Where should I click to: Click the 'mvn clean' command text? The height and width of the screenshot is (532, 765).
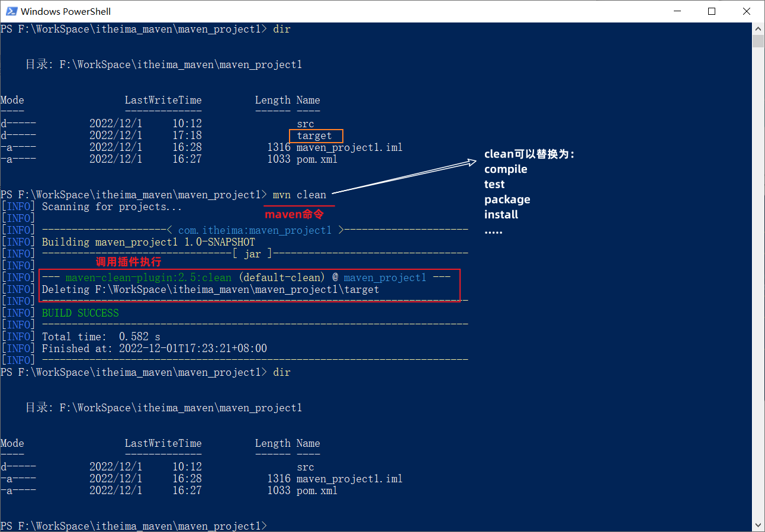coord(299,195)
